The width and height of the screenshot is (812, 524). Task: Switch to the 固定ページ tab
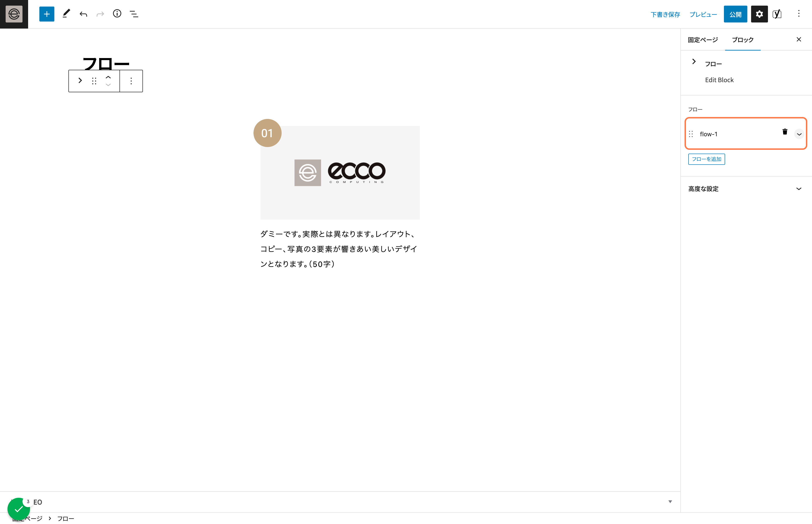(703, 40)
